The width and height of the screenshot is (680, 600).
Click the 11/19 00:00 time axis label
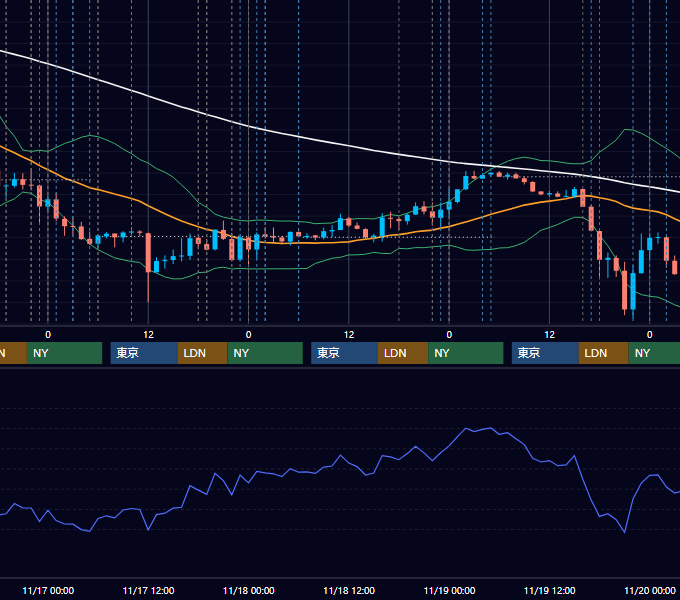pos(449,590)
